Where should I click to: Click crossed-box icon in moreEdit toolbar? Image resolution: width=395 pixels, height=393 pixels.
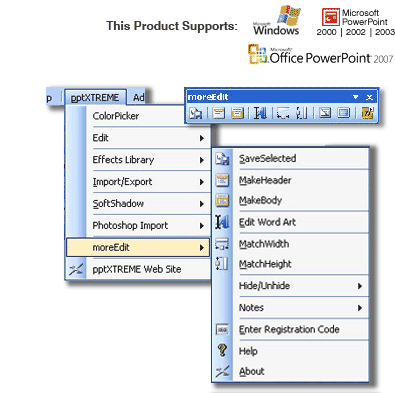click(x=325, y=113)
